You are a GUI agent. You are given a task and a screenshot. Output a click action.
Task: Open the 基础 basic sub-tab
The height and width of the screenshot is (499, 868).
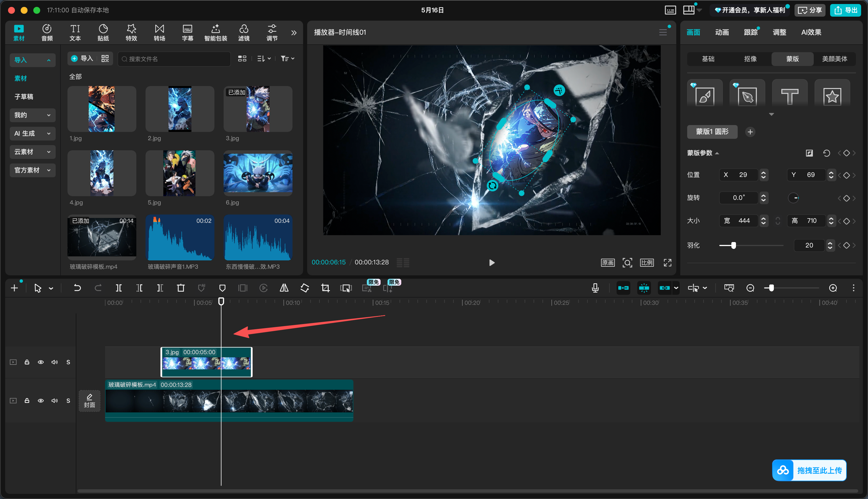pyautogui.click(x=708, y=59)
